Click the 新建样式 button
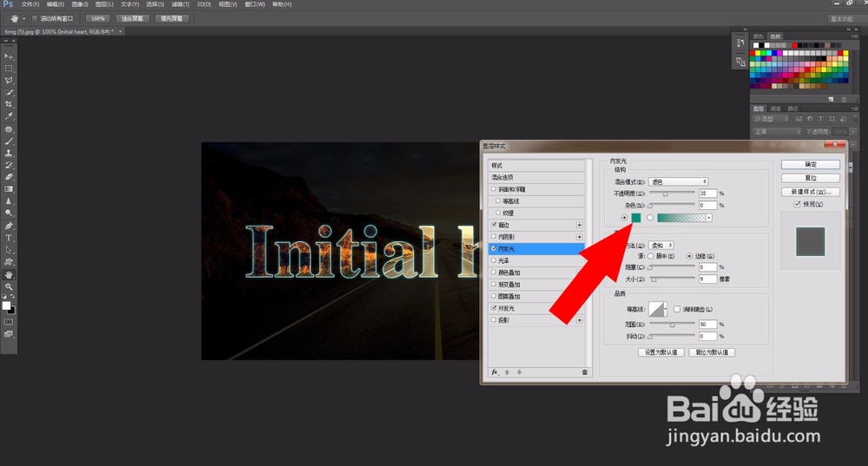Screen dimensions: 868x466 coord(811,192)
